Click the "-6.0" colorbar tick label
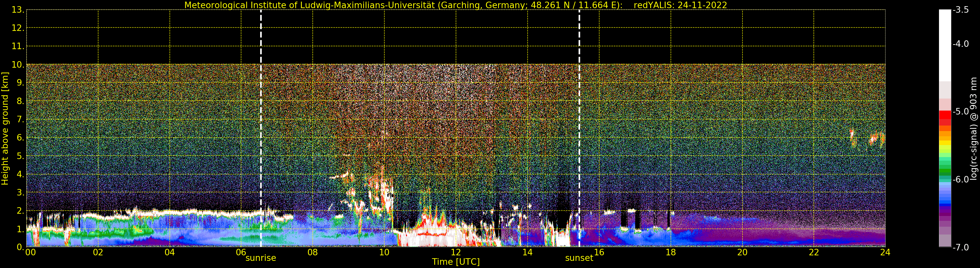The width and height of the screenshot is (980, 268). (x=960, y=180)
